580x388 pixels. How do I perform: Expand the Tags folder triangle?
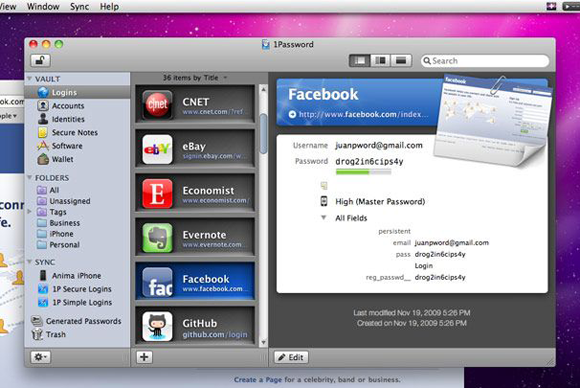(30, 212)
